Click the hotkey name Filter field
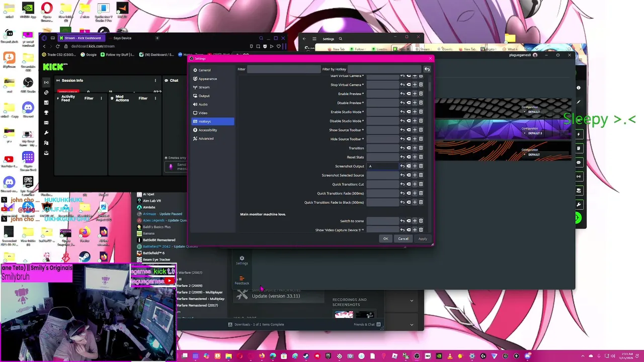644x362 pixels. (283, 69)
